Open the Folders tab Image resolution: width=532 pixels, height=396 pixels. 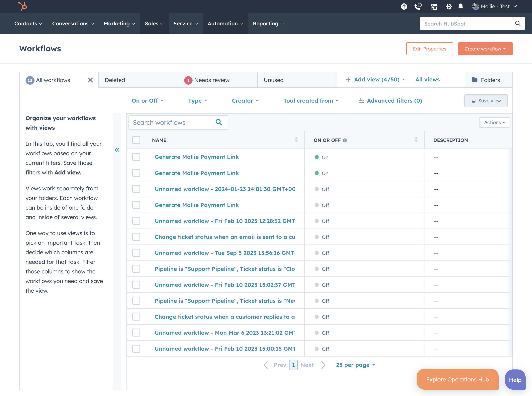click(x=489, y=80)
